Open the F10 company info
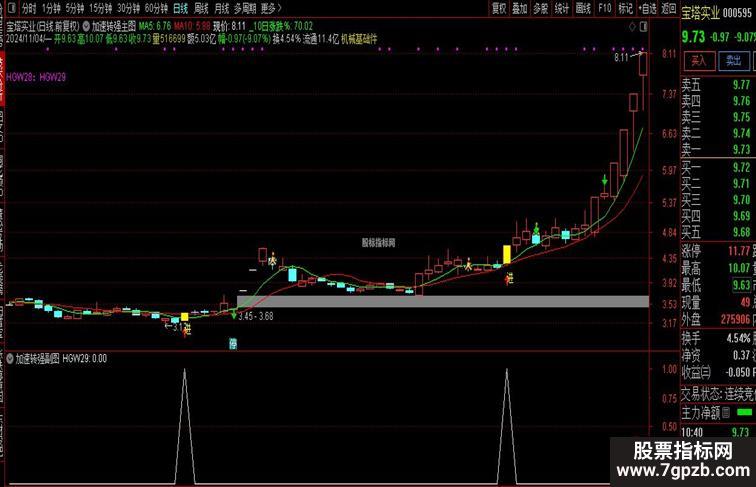This screenshot has width=756, height=487. click(x=605, y=8)
